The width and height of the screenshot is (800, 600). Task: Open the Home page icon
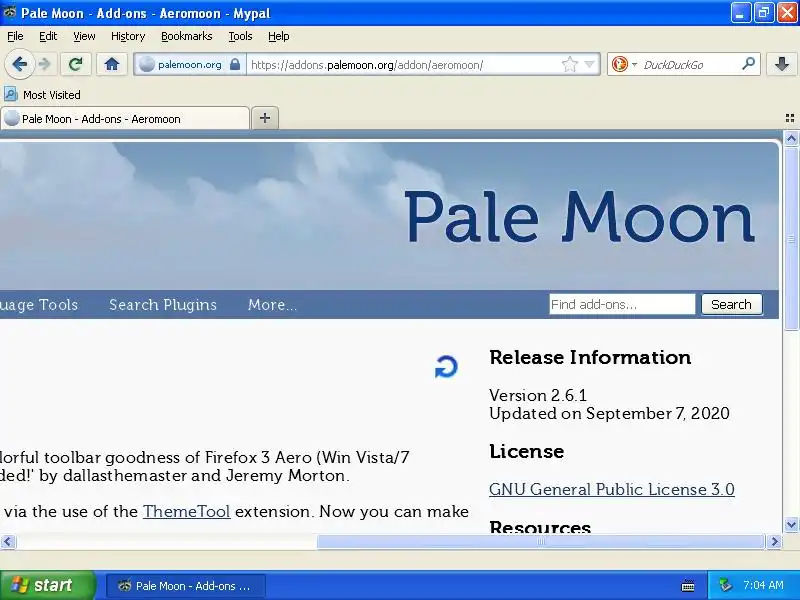click(x=112, y=64)
